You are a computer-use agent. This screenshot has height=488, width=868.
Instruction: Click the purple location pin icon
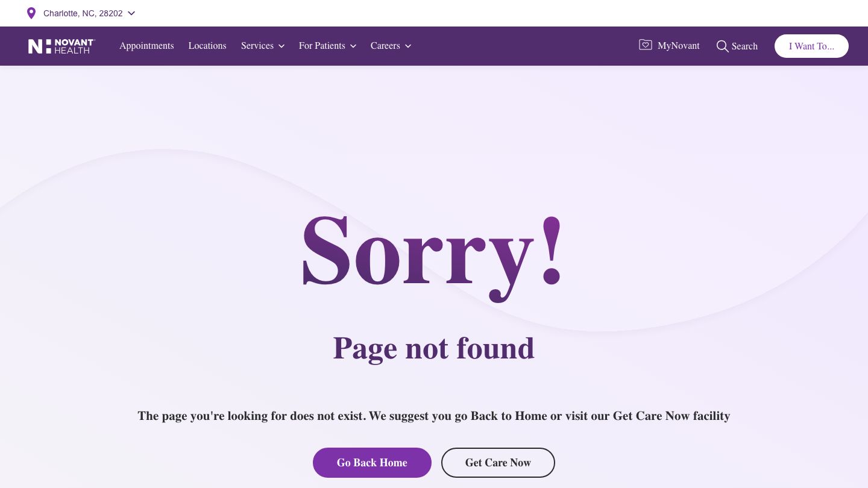point(31,13)
